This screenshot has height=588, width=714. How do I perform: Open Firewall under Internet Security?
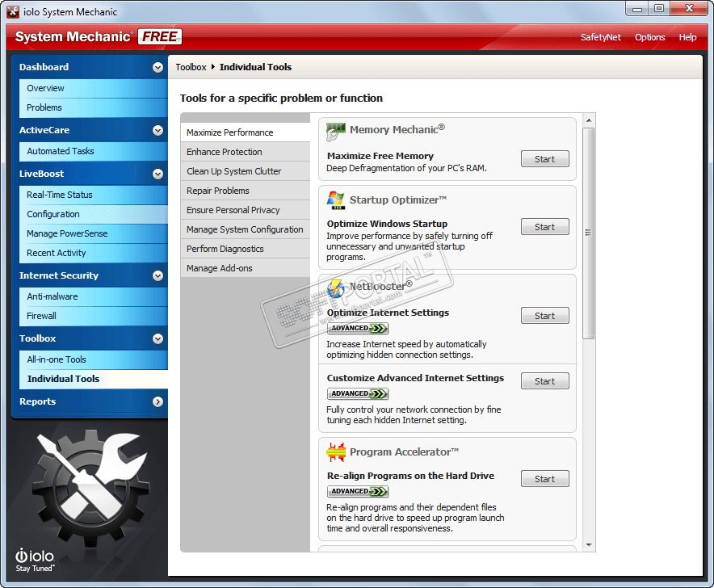point(94,316)
